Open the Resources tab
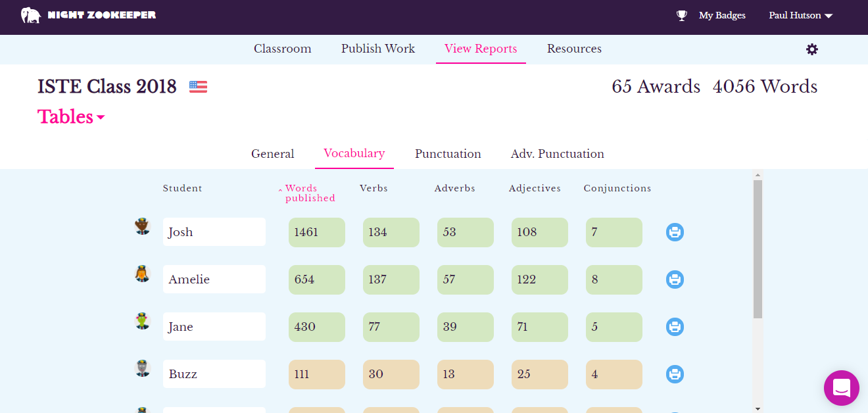 pyautogui.click(x=574, y=49)
